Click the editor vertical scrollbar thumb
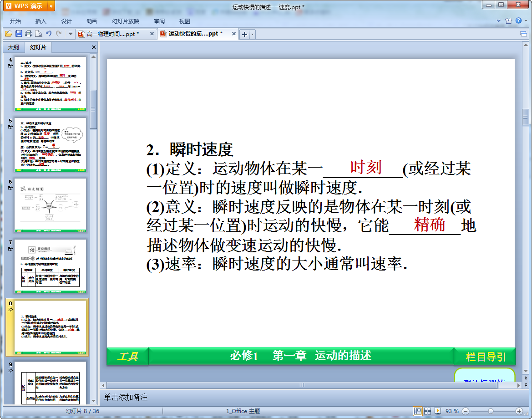532x419 pixels. 526,118
